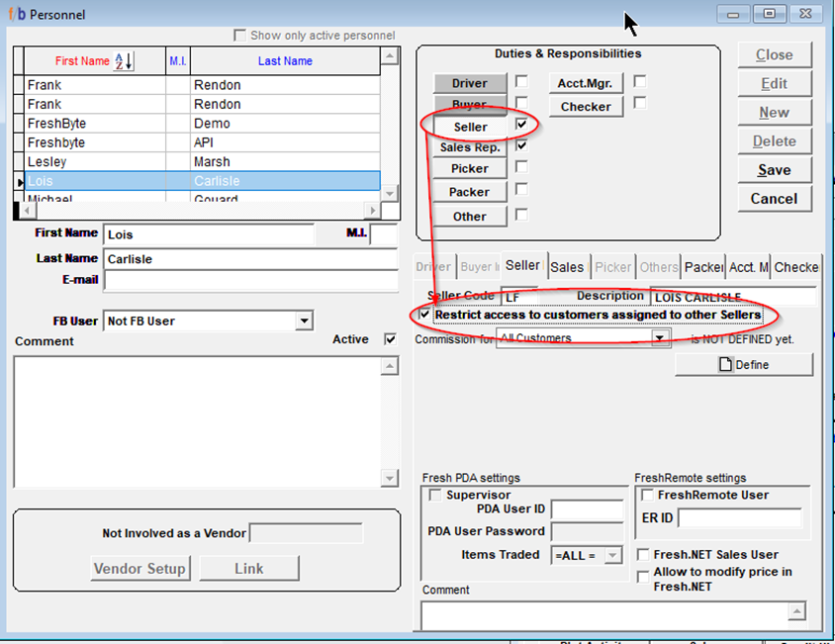Click the Vendor Setup button
The width and height of the screenshot is (835, 644).
coord(140,568)
